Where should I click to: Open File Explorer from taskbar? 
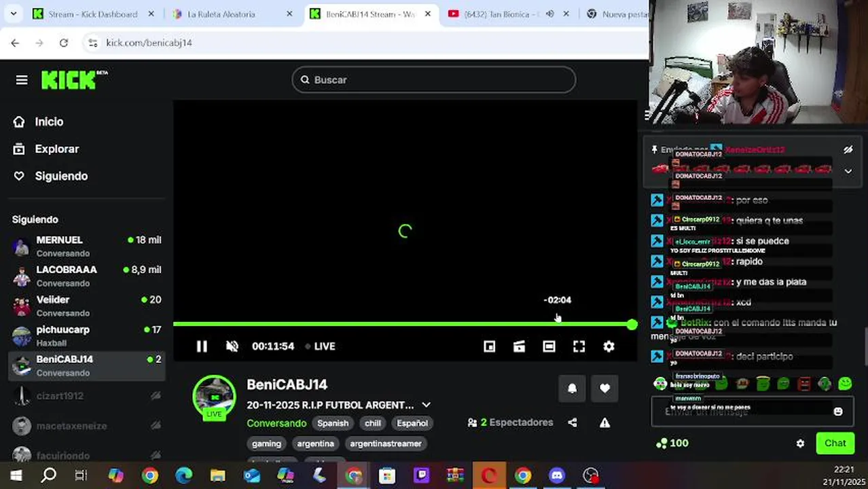tap(217, 475)
